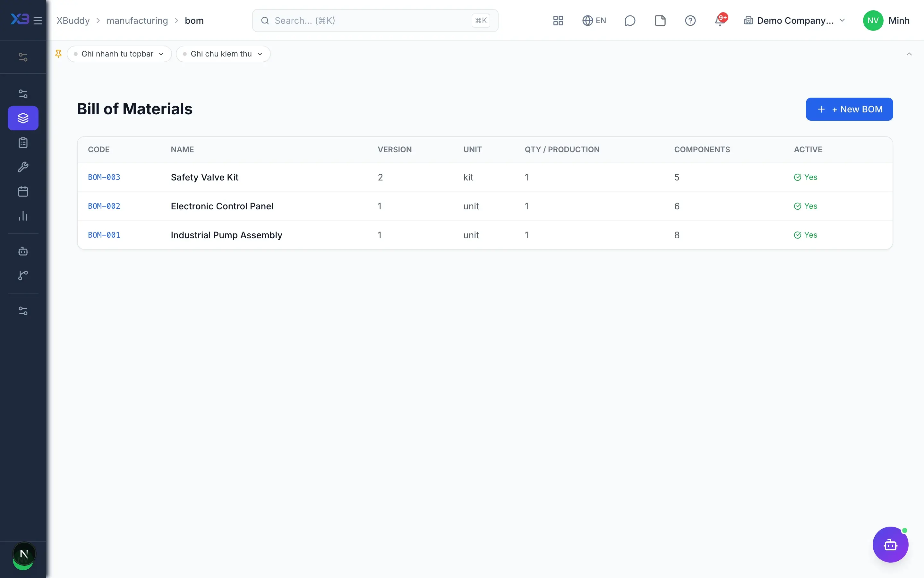Viewport: 924px width, 578px height.
Task: Open the calendar sidebar icon
Action: pyautogui.click(x=23, y=191)
